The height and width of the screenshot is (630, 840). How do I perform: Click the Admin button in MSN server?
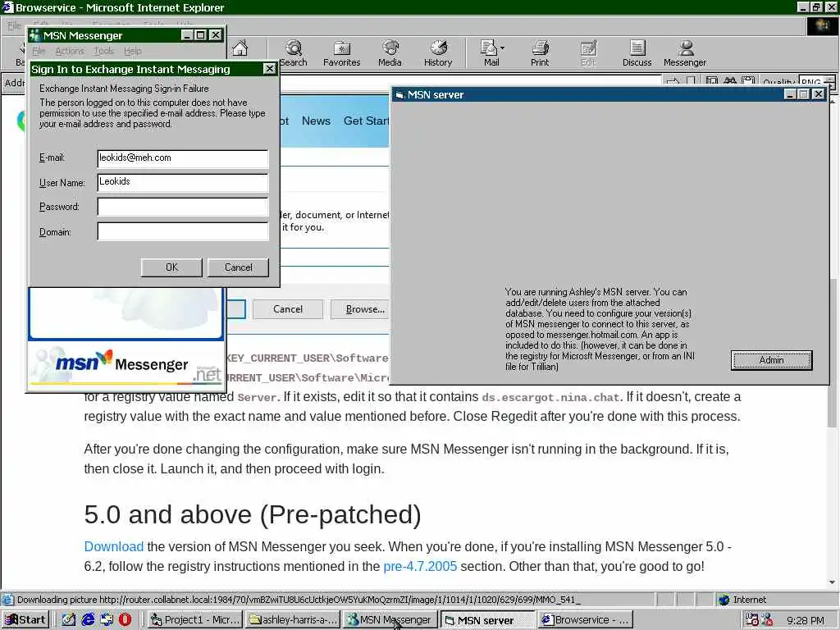click(771, 360)
